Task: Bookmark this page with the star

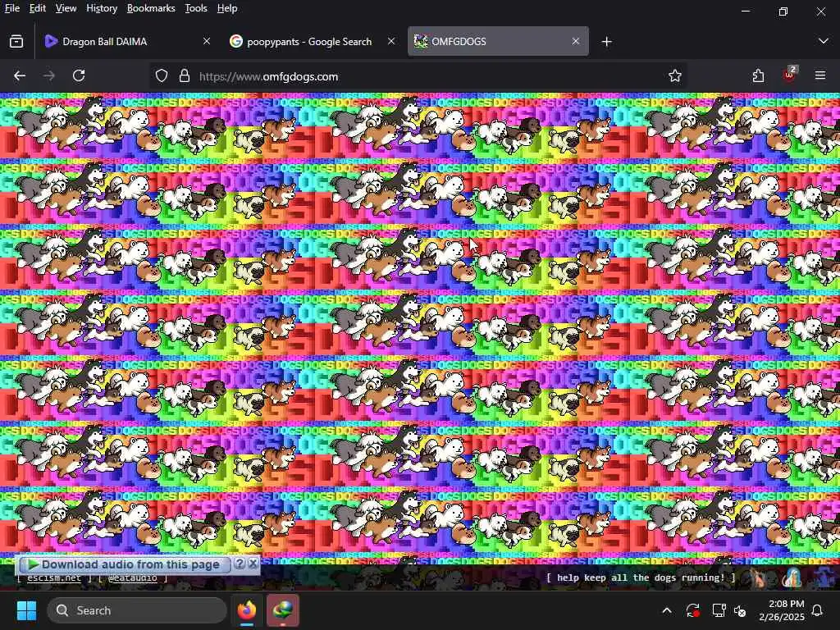Action: (x=675, y=76)
